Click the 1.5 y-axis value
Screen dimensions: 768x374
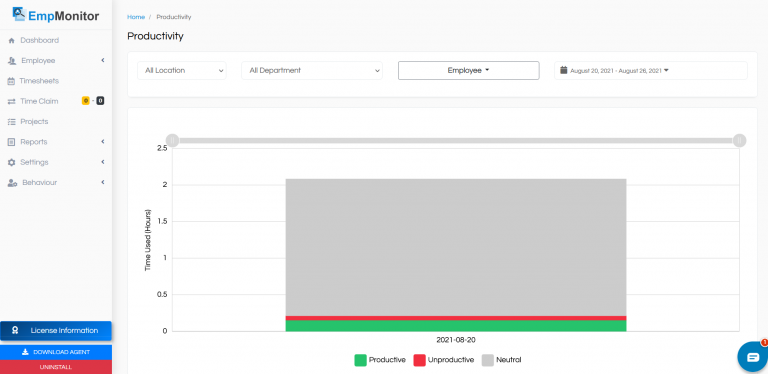pyautogui.click(x=162, y=221)
